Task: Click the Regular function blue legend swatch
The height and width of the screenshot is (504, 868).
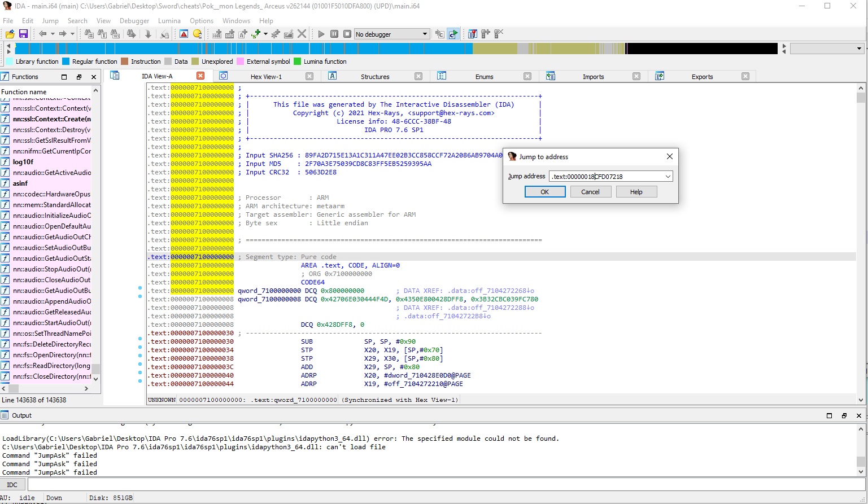Action: tap(66, 62)
